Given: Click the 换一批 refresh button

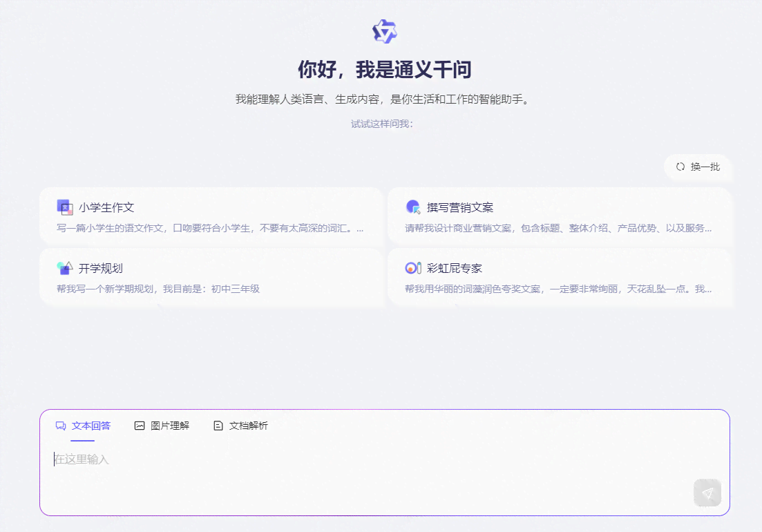Looking at the screenshot, I should [x=698, y=167].
